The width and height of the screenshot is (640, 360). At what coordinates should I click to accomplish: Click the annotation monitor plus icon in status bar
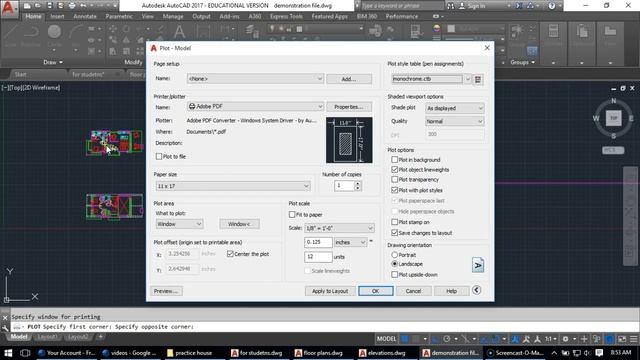(584, 339)
